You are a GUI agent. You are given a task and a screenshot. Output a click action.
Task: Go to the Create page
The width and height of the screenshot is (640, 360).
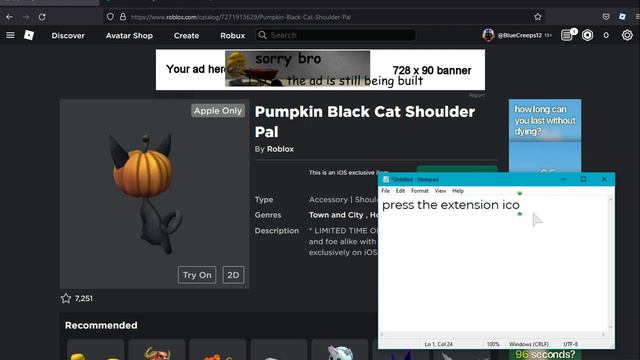[187, 36]
